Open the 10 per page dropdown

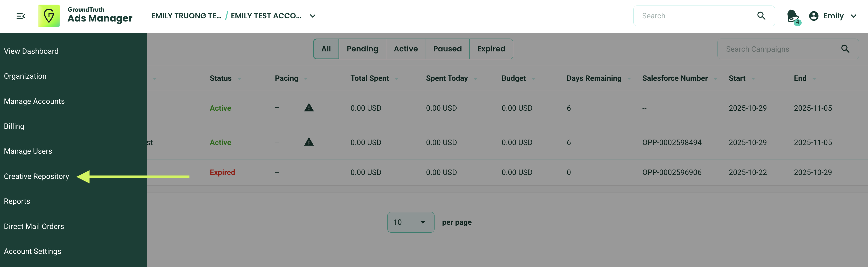(x=410, y=222)
